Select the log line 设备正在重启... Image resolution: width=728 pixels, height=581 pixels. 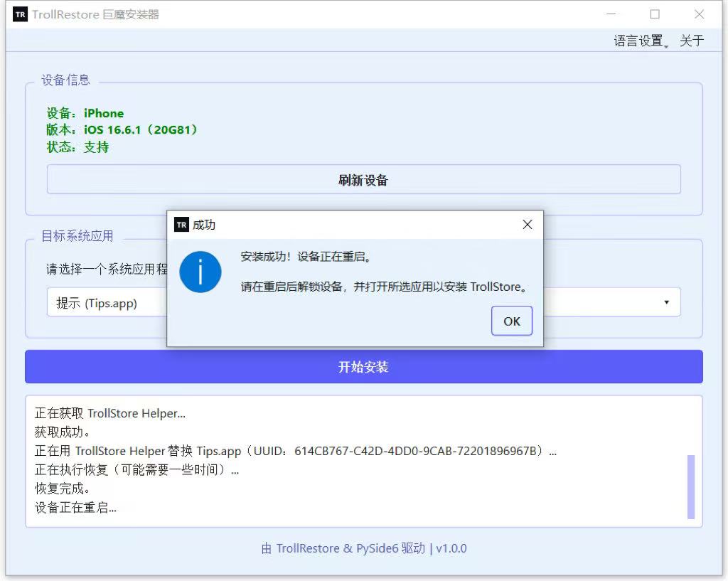75,508
